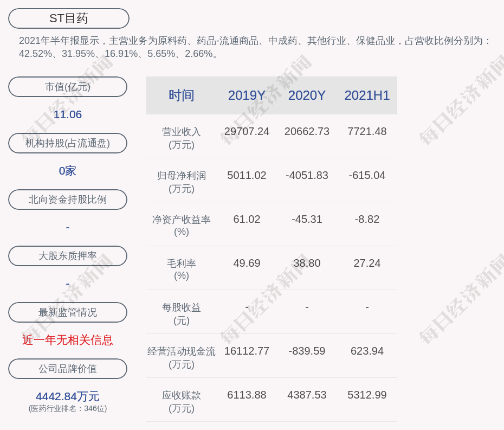Click the 2021年半年报显示 description line
This screenshot has width=504, height=430.
tap(255, 41)
